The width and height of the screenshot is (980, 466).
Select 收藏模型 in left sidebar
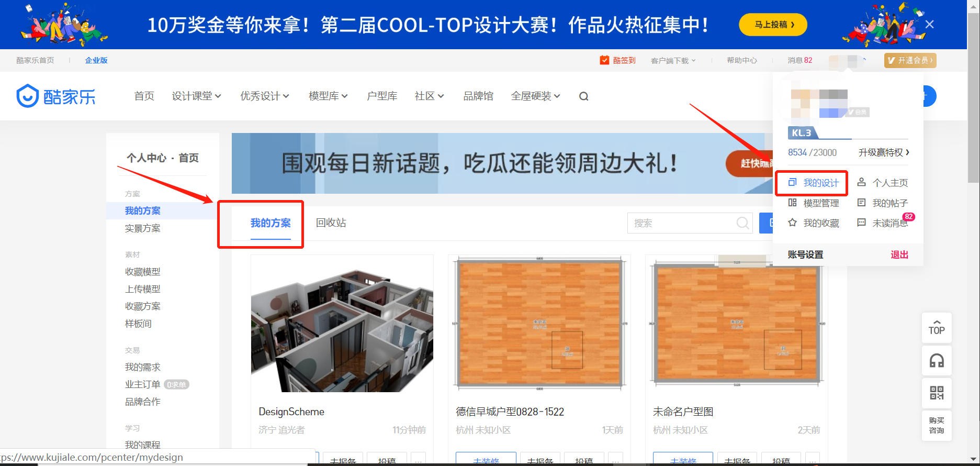143,272
